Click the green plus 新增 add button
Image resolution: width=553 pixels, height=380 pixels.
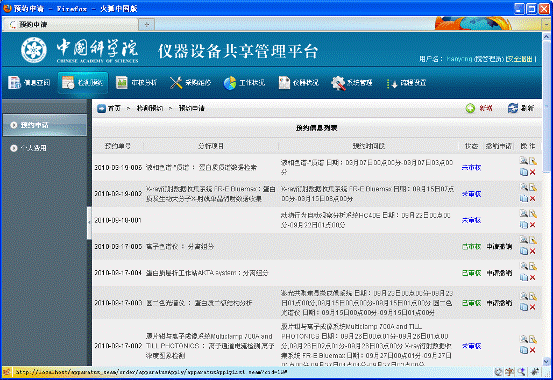click(x=479, y=108)
